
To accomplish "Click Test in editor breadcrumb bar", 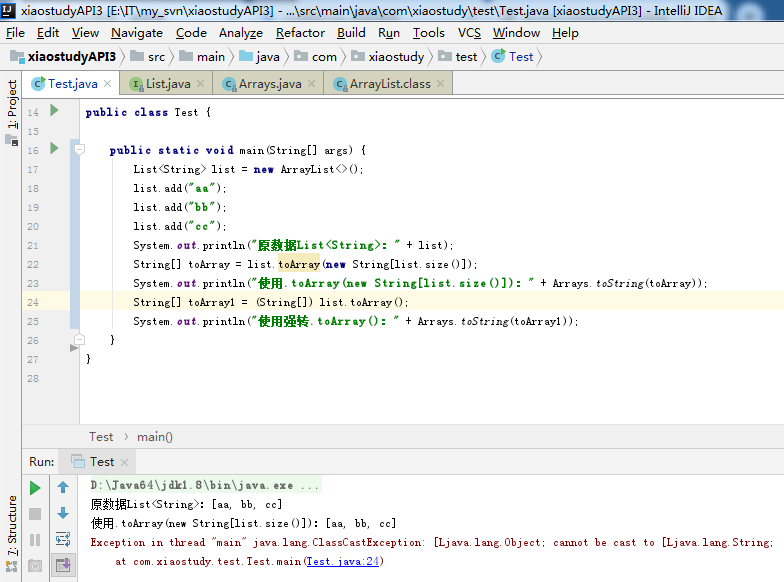I will (101, 437).
